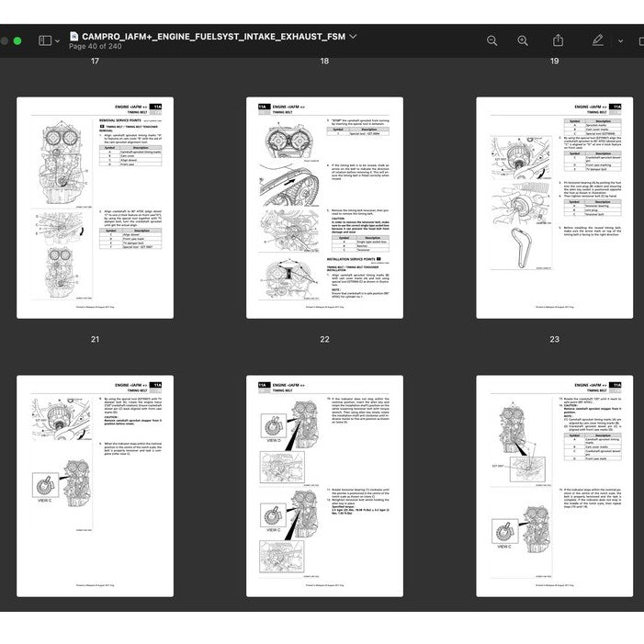Select page 21 thumbnail
The height and width of the screenshot is (644, 644).
click(95, 485)
